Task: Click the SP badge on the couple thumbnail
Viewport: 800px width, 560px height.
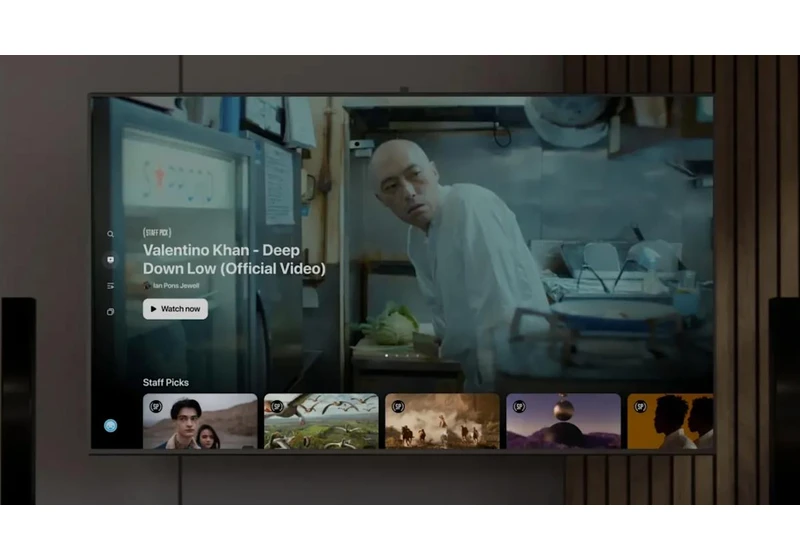Action: coord(156,406)
